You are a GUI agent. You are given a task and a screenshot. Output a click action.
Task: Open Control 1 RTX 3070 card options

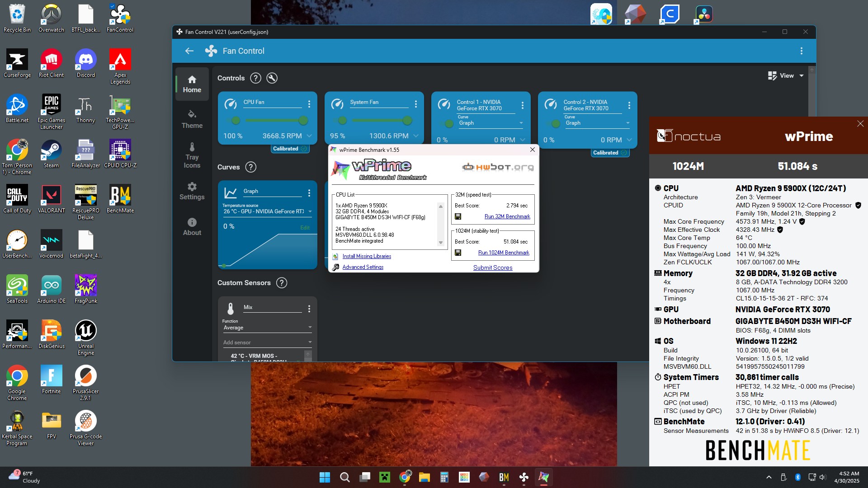coord(523,105)
